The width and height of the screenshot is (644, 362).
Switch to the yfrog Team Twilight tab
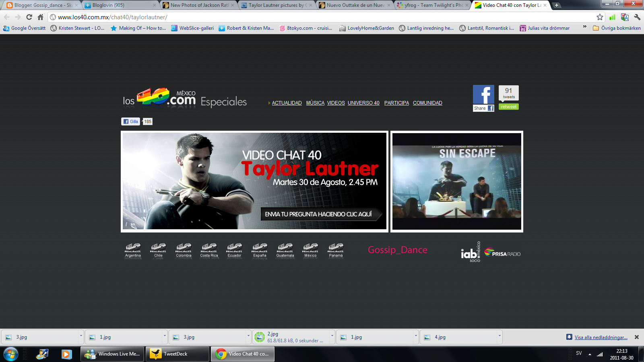click(x=432, y=5)
